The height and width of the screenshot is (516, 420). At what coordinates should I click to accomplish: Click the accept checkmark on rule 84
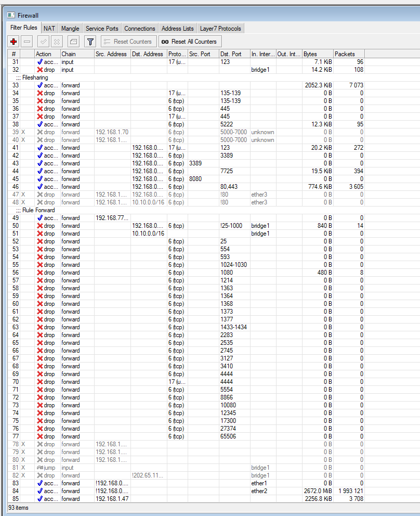coord(40,491)
